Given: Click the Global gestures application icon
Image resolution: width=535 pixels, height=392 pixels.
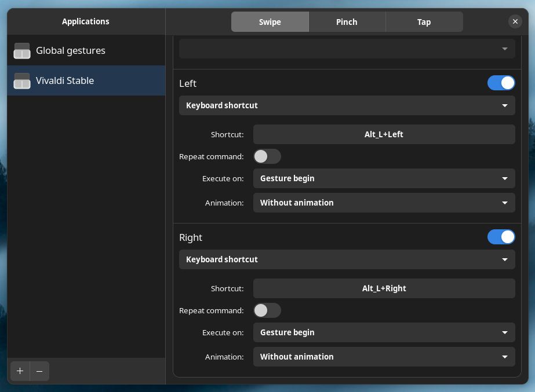Looking at the screenshot, I should (21, 51).
